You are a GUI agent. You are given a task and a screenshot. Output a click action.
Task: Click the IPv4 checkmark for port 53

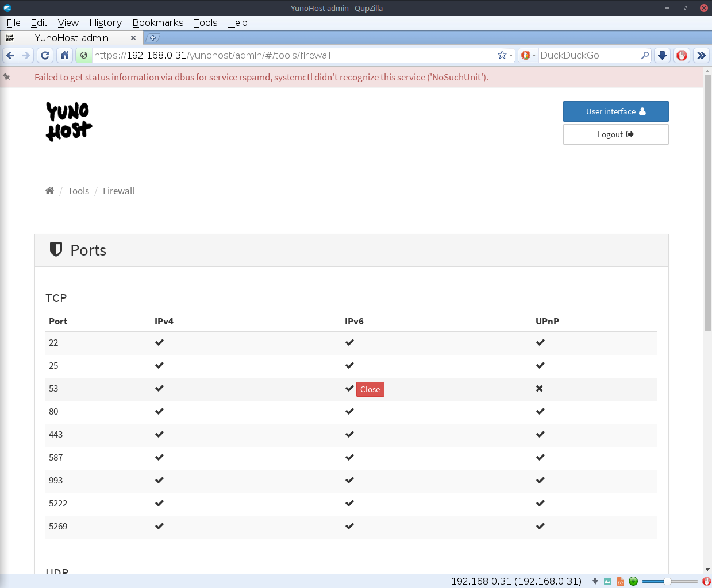159,388
